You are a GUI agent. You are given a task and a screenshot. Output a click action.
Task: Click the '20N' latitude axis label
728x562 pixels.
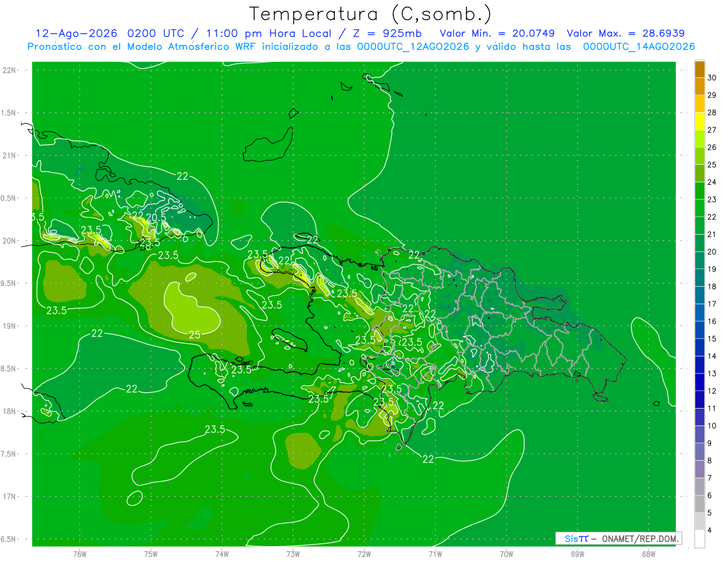pyautogui.click(x=10, y=241)
